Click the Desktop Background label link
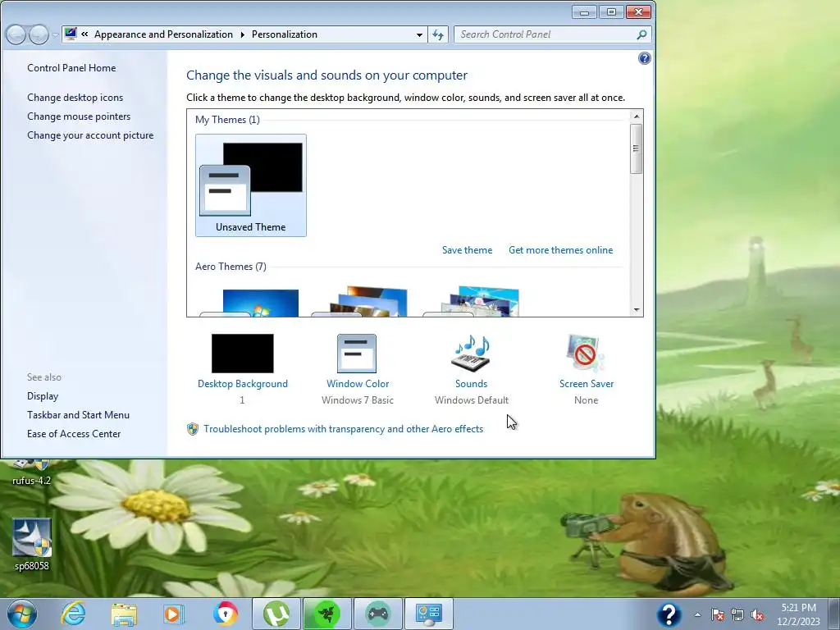 pyautogui.click(x=243, y=384)
